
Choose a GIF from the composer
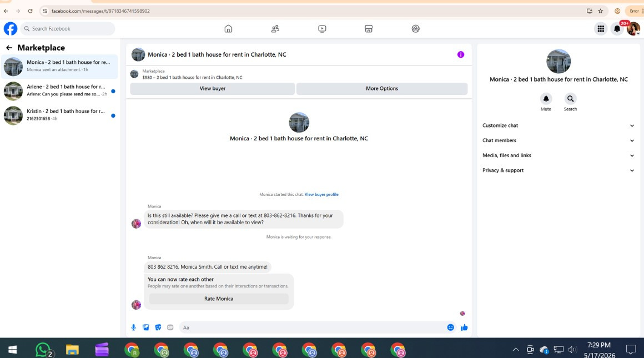tap(170, 327)
